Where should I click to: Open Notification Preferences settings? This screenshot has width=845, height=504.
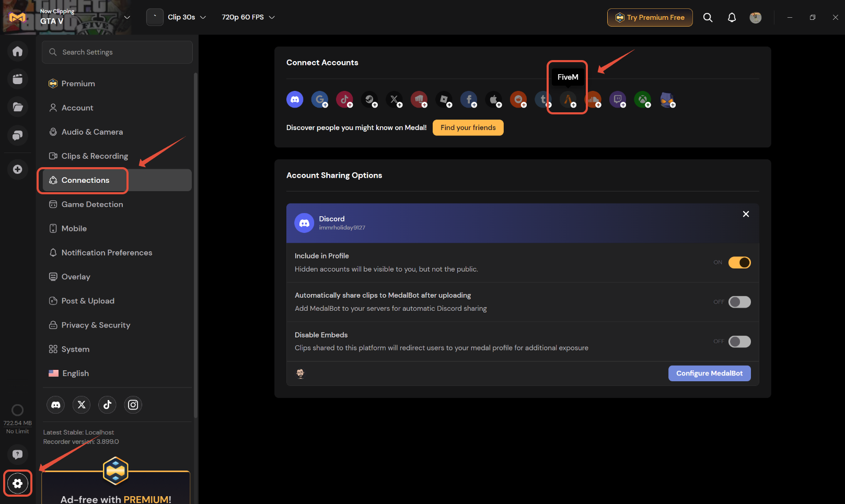117,253
